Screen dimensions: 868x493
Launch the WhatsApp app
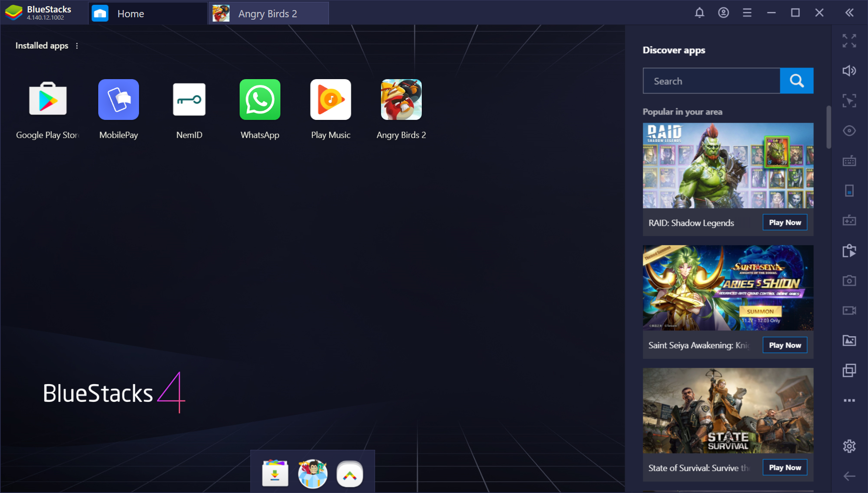tap(260, 100)
